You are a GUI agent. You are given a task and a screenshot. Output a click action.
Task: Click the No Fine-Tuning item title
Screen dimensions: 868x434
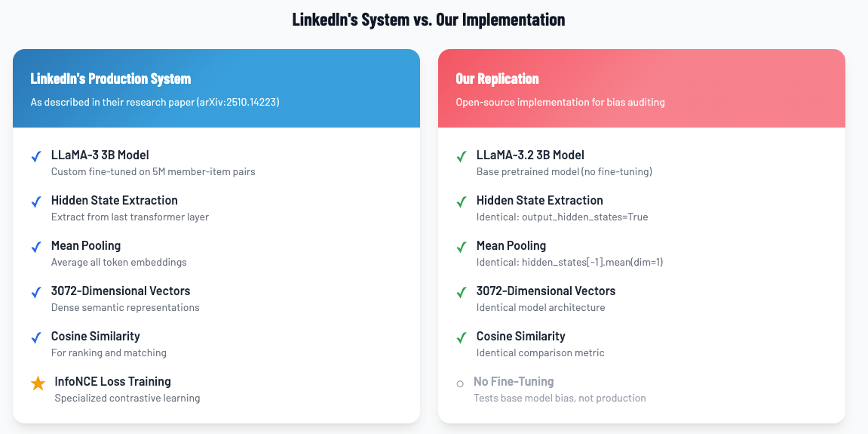pyautogui.click(x=514, y=381)
